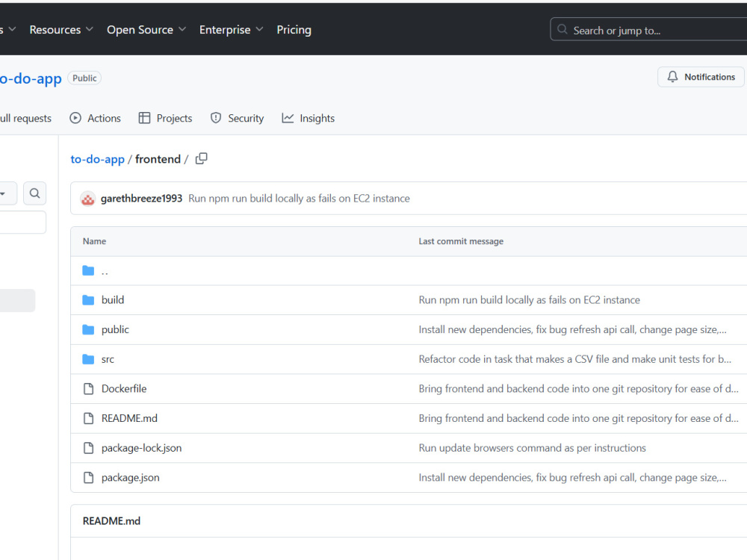This screenshot has width=747, height=560.
Task: Click the Public badge
Action: [84, 78]
